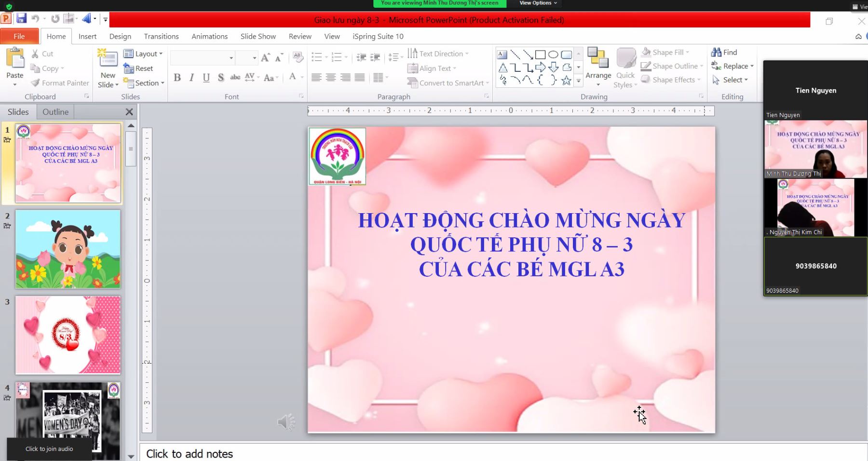868x461 pixels.
Task: Toggle Underline formatting
Action: [206, 78]
